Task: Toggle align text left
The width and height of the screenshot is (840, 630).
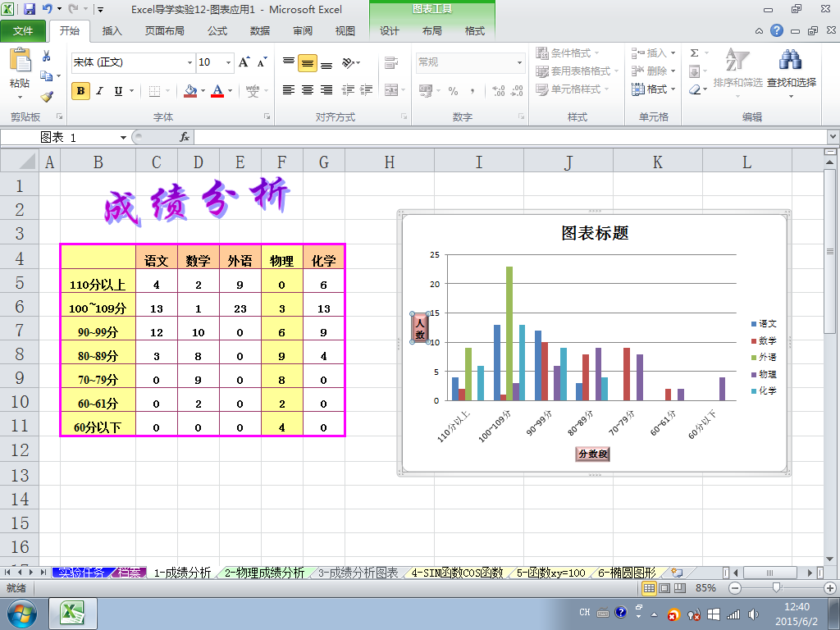Action: (x=288, y=90)
